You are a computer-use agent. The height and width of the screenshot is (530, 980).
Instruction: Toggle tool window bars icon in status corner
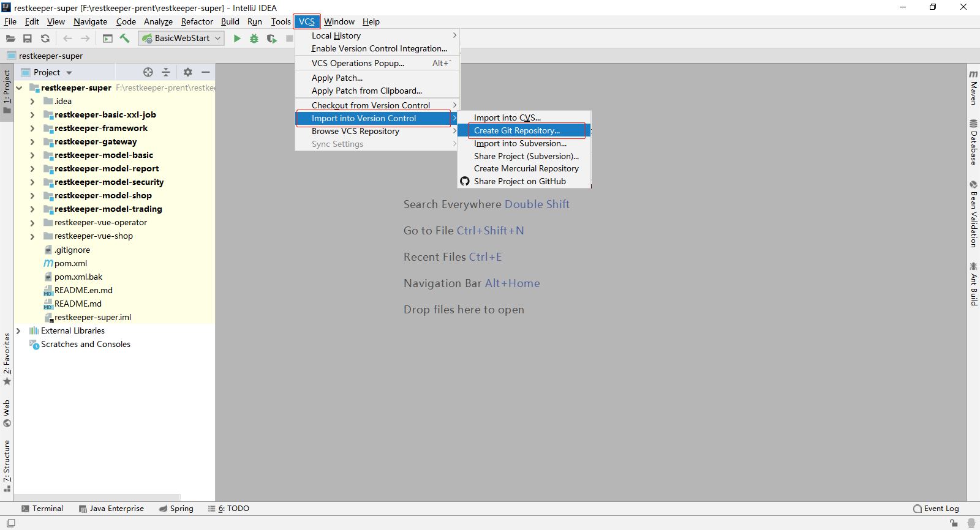[10, 523]
